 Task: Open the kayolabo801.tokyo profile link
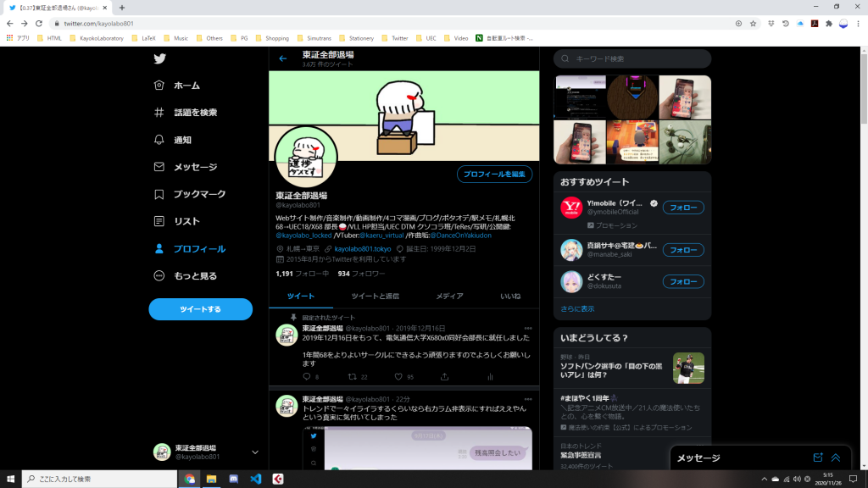pyautogui.click(x=362, y=249)
